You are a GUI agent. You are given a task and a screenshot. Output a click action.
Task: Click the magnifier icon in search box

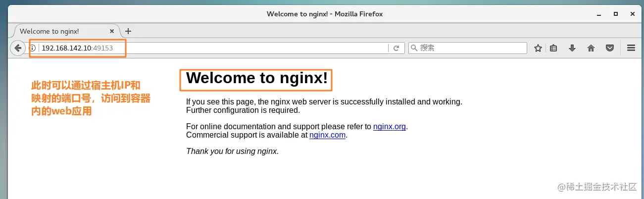pyautogui.click(x=414, y=48)
